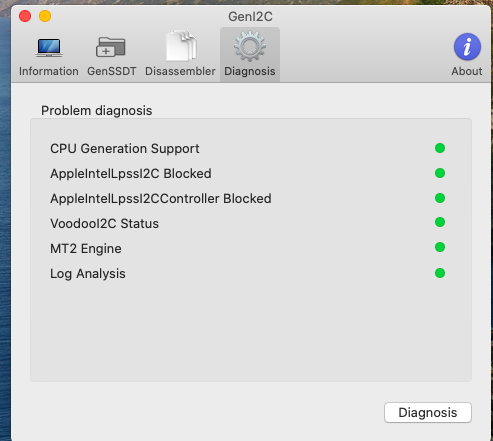Switch to the GenSSDT tab label
493x441 pixels.
[x=112, y=71]
